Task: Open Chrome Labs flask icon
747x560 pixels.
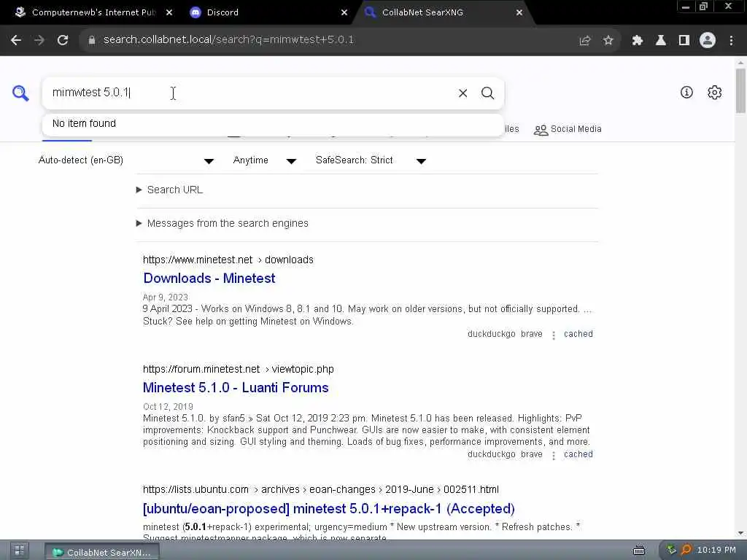Action: [661, 41]
